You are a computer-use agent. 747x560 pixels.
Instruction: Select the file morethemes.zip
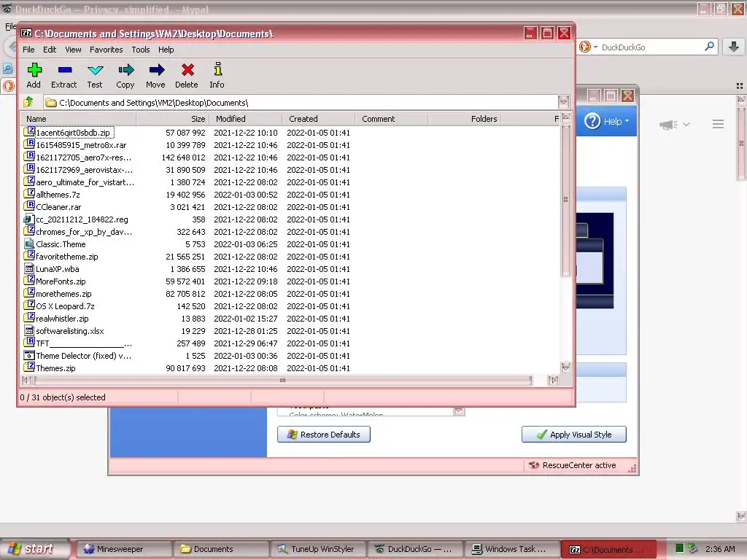point(63,294)
